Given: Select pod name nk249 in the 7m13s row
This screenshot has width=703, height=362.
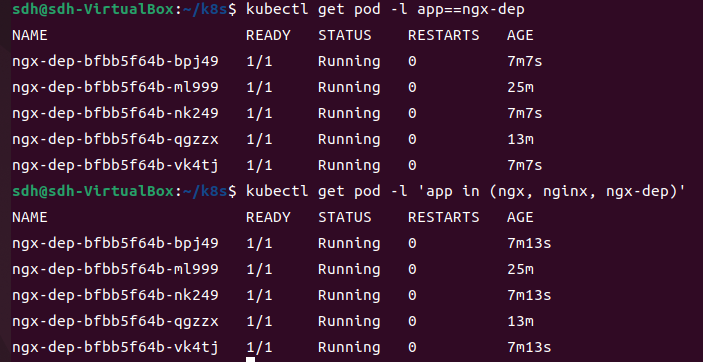Looking at the screenshot, I should click(115, 296).
